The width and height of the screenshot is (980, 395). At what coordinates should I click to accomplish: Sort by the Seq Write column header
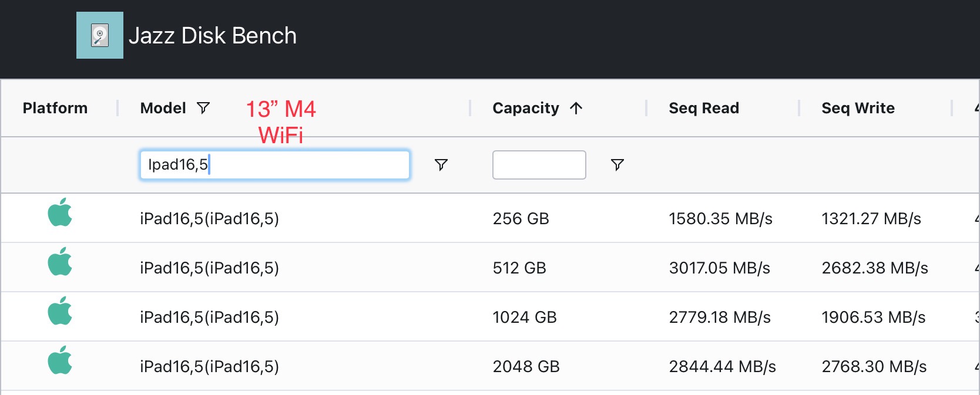(858, 108)
